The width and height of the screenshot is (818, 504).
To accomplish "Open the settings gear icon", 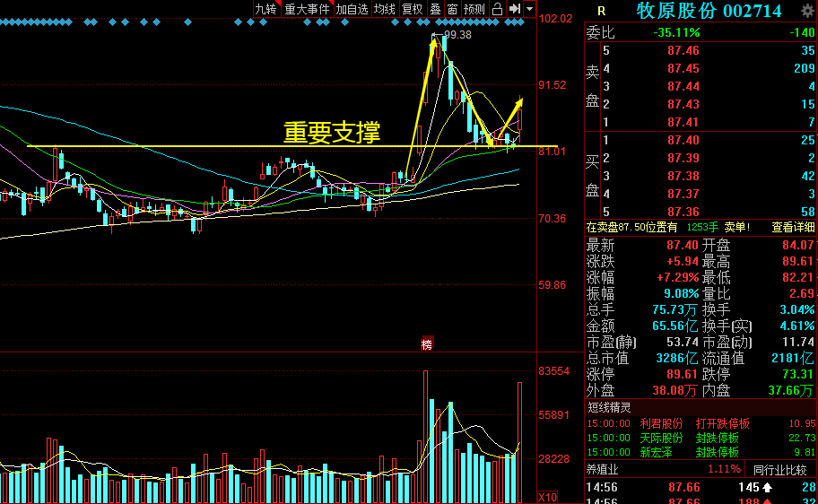I will coord(807,11).
